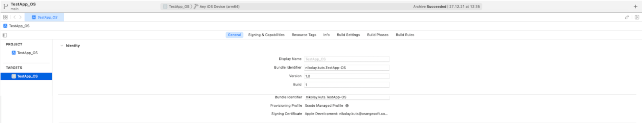
Task: Click the breadcrumb TestApp_OS project icon
Action: (5, 26)
